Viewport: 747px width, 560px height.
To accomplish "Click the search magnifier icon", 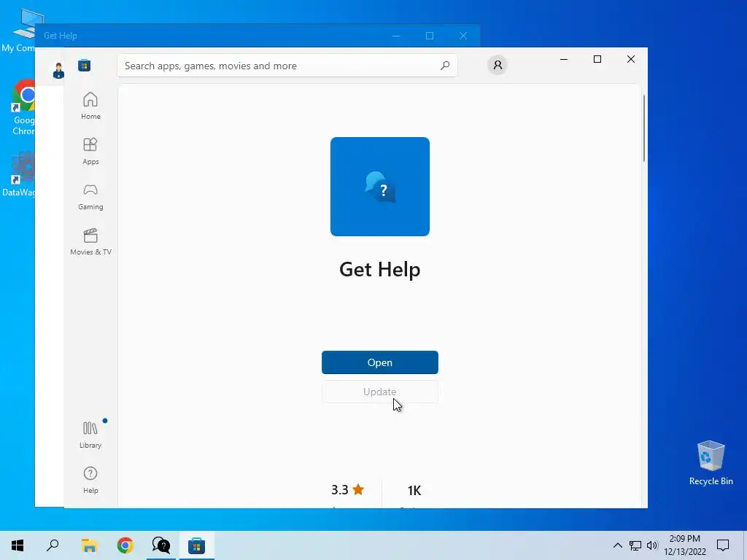I will [x=445, y=65].
